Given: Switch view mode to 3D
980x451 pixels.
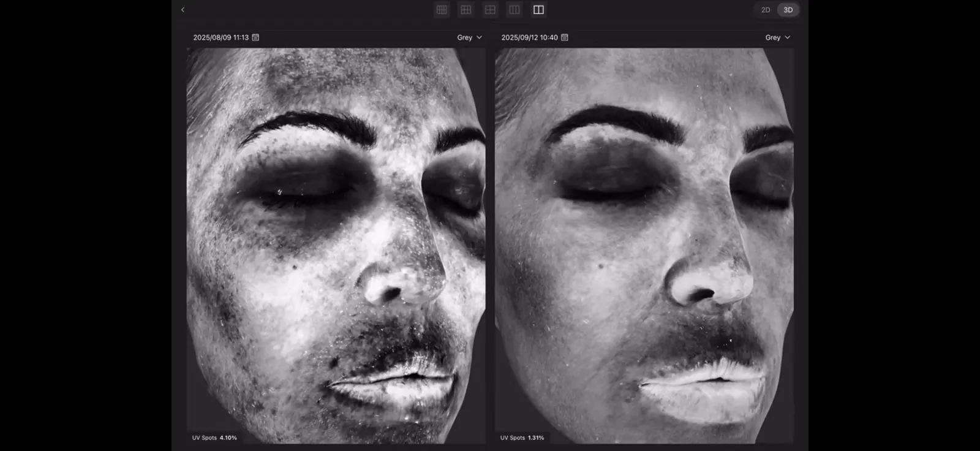Looking at the screenshot, I should [788, 10].
